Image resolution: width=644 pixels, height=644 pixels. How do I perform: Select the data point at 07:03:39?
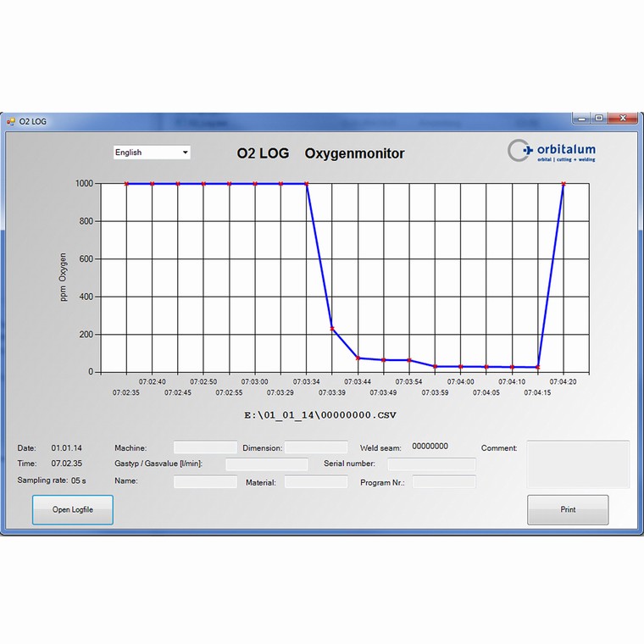(332, 328)
